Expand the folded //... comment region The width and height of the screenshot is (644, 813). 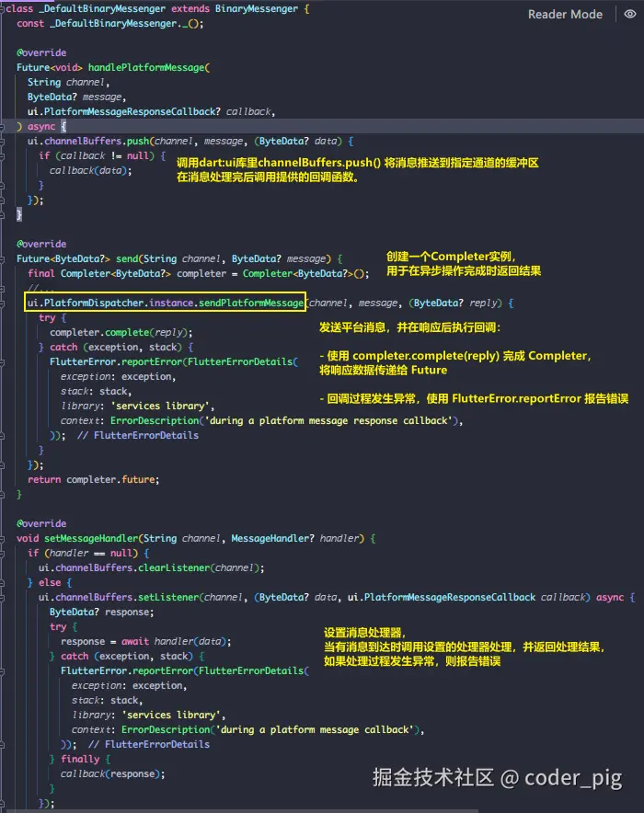point(2,288)
